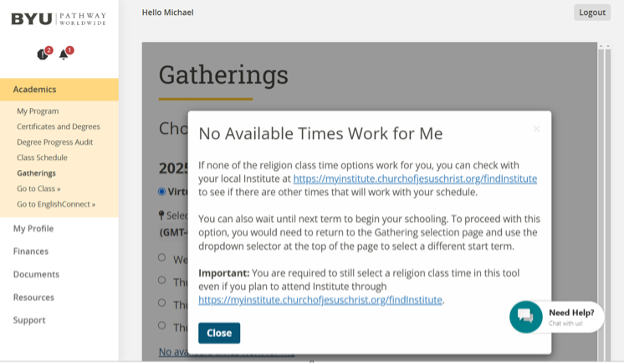Open the first findInstitute link
The height and width of the screenshot is (364, 624).
point(415,179)
